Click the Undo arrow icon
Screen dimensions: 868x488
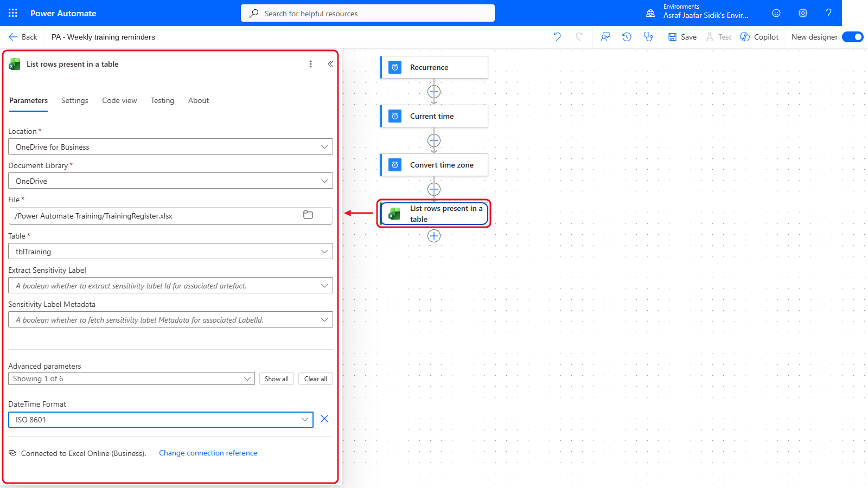(x=557, y=37)
